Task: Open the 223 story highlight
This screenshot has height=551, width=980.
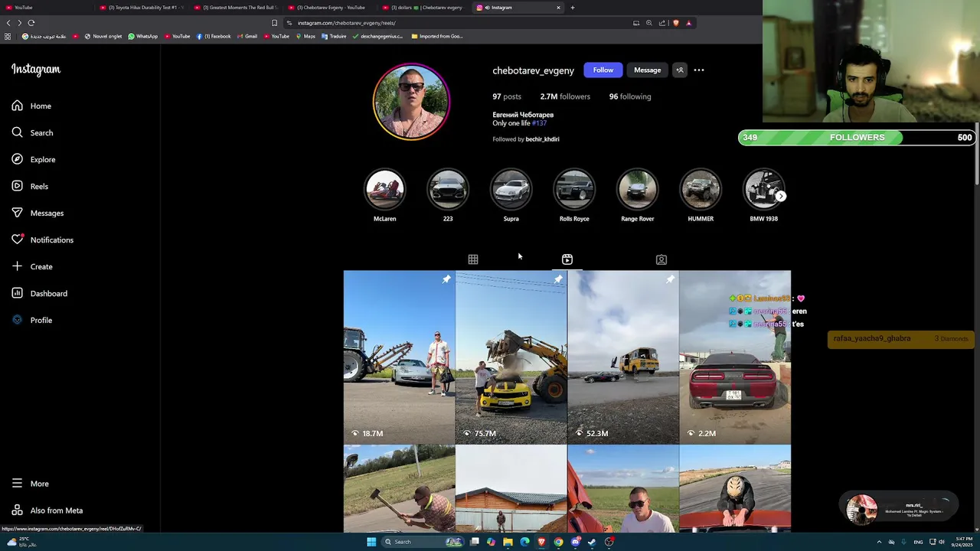Action: (x=448, y=196)
